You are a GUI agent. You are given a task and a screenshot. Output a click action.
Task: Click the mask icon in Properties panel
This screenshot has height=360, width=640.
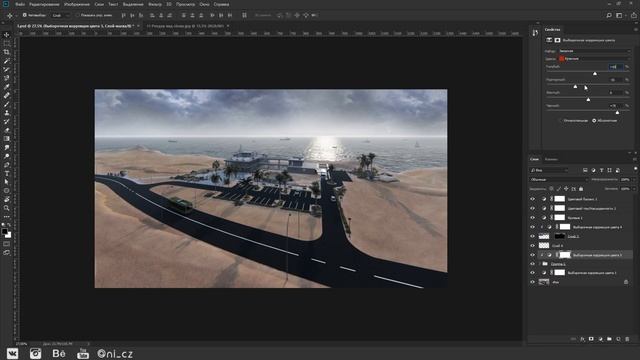pyautogui.click(x=558, y=40)
